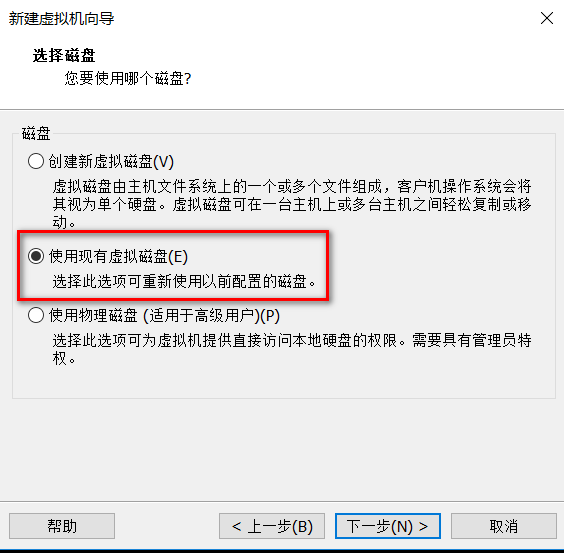Select the 使用物理磁盘 radio button circle
The image size is (564, 553).
click(36, 315)
